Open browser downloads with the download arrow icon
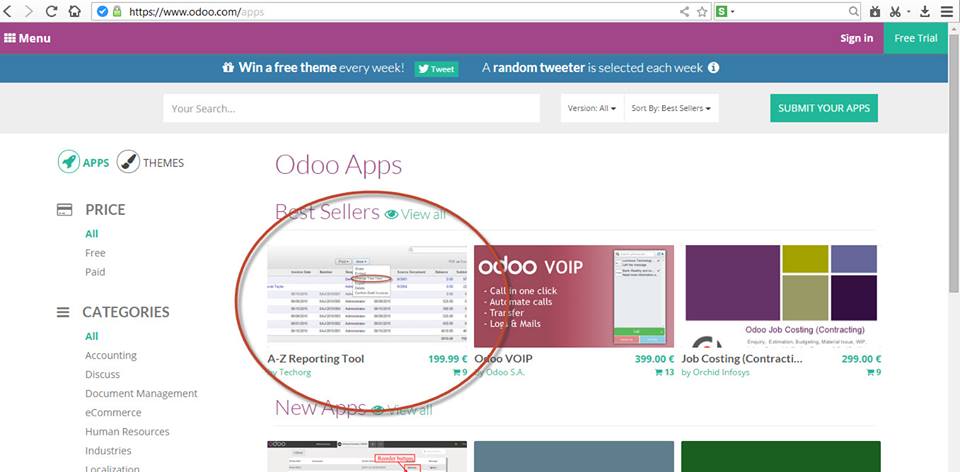 pyautogui.click(x=925, y=11)
